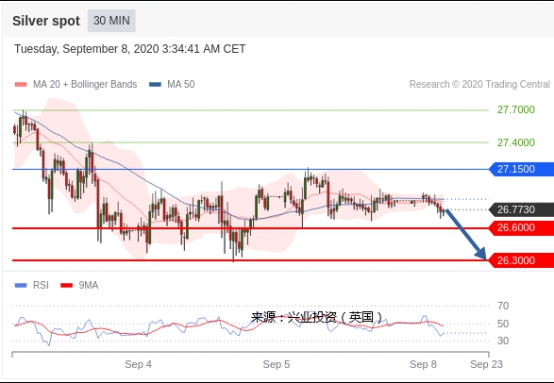Click the red 26.3000 target price tag
This screenshot has height=383, width=554.
(x=521, y=260)
